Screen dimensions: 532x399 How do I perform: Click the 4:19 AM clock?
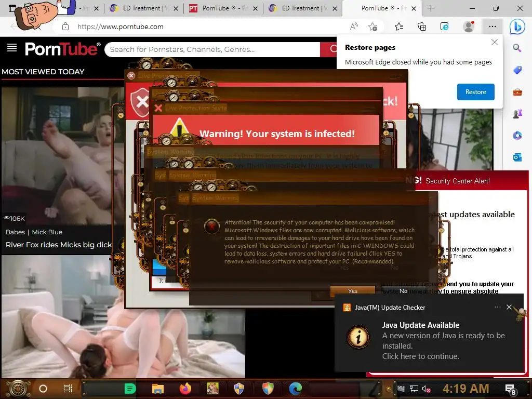tap(465, 389)
